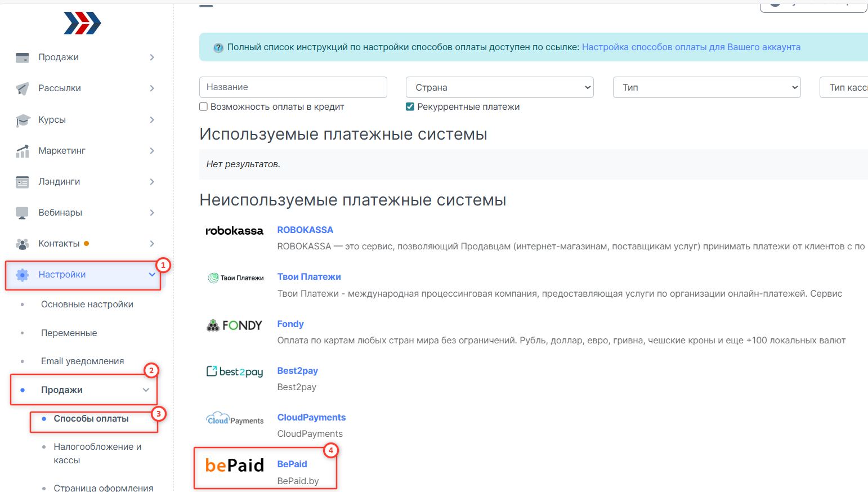
Task: Click the Контакты people icon
Action: click(22, 244)
